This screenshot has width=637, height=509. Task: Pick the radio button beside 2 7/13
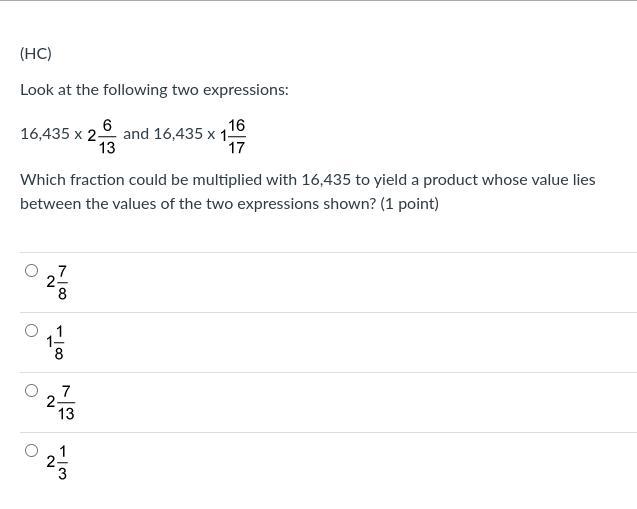[x=31, y=390]
